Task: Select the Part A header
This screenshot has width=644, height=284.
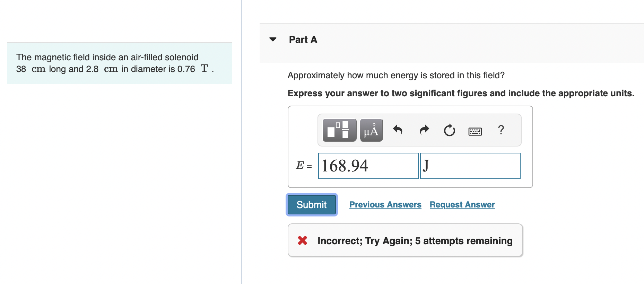Action: [x=303, y=39]
